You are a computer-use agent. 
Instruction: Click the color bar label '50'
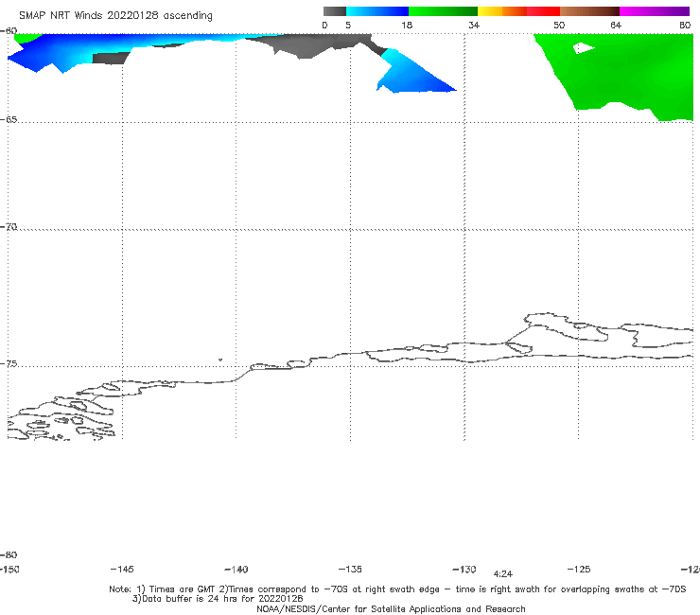[x=559, y=25]
